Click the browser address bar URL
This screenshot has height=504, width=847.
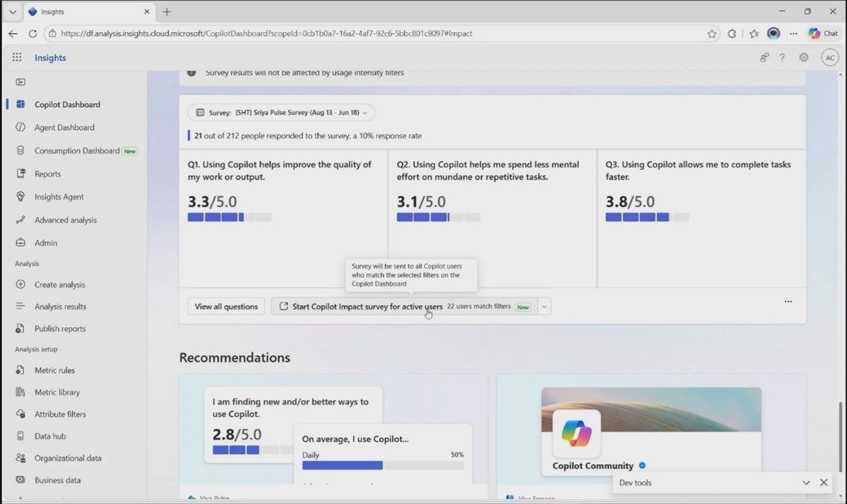pos(267,33)
